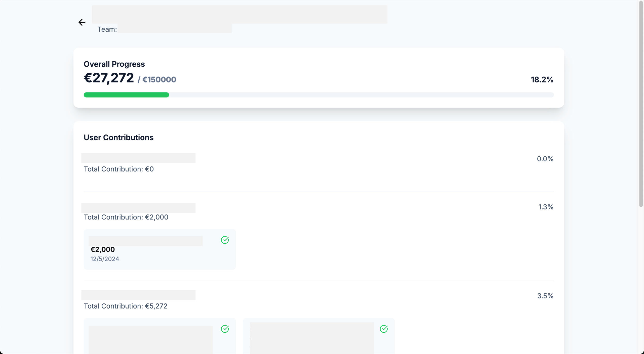Click the green overall progress bar fill
This screenshot has height=354, width=644.
point(126,95)
